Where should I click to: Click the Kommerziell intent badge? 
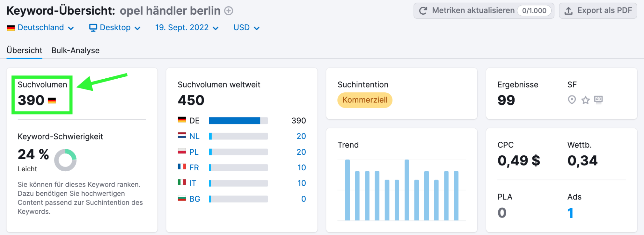click(x=365, y=100)
